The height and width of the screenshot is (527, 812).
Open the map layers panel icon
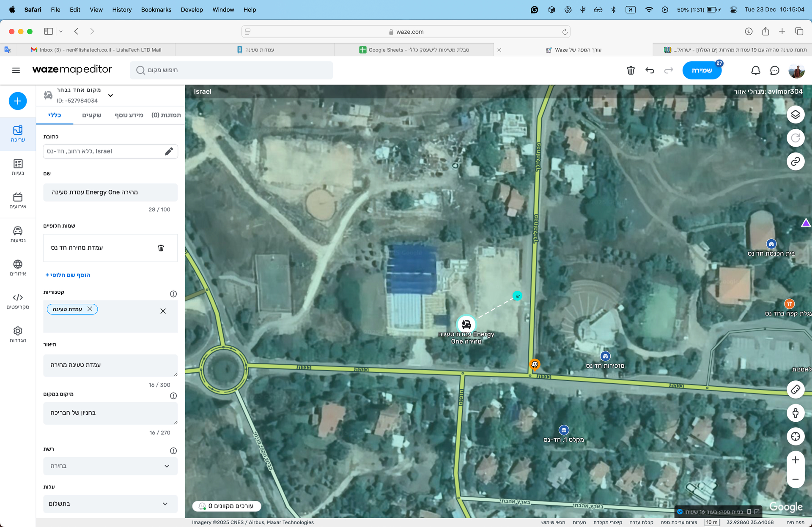coord(795,115)
